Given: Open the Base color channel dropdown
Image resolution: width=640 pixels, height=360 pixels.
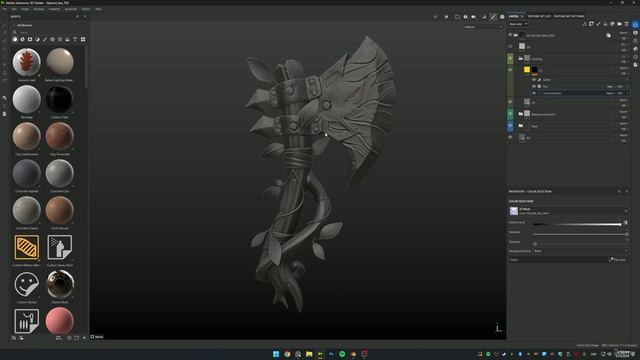Looking at the screenshot, I should (518, 24).
